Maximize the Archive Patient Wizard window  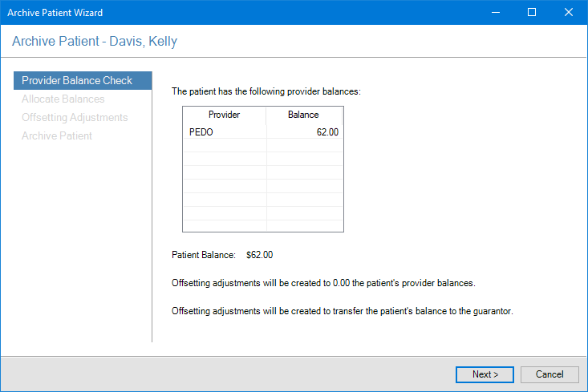[x=532, y=13]
